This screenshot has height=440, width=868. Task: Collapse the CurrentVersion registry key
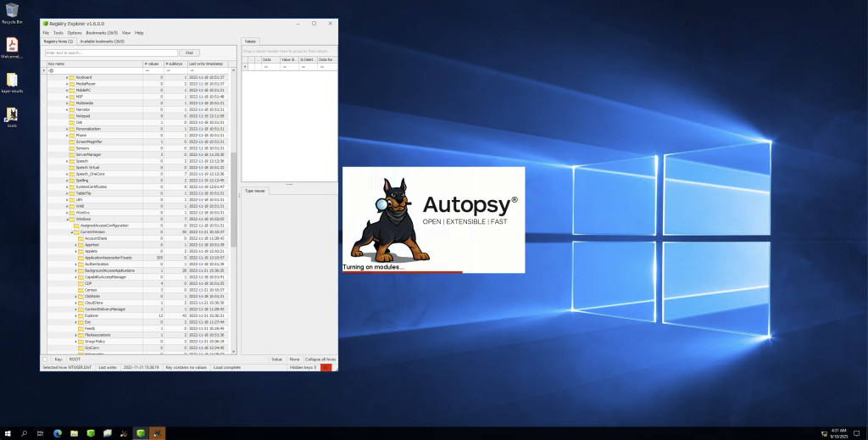coord(71,232)
